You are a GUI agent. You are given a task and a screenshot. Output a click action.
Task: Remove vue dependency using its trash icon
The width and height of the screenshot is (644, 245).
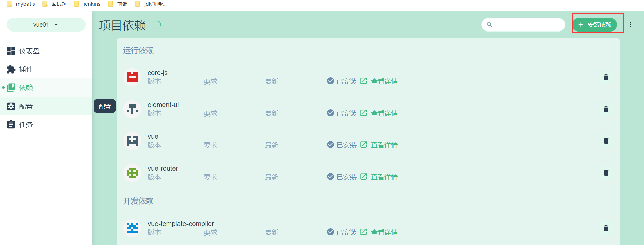coord(606,141)
